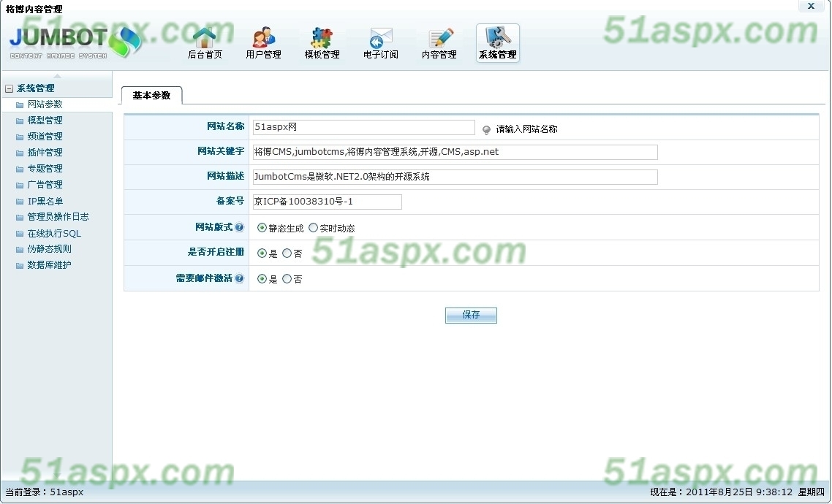Image resolution: width=832 pixels, height=504 pixels.
Task: Open IP黑名单 in sidebar
Action: pyautogui.click(x=45, y=202)
